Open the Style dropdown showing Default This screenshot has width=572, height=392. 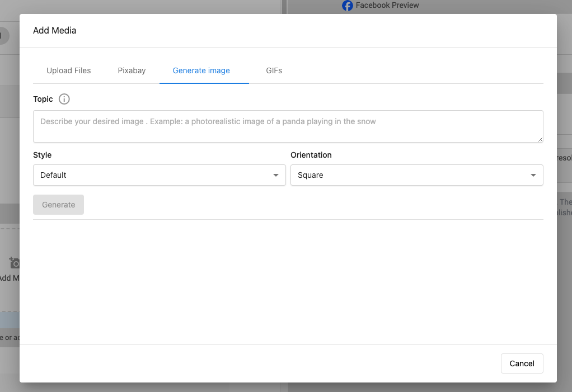[x=159, y=175]
